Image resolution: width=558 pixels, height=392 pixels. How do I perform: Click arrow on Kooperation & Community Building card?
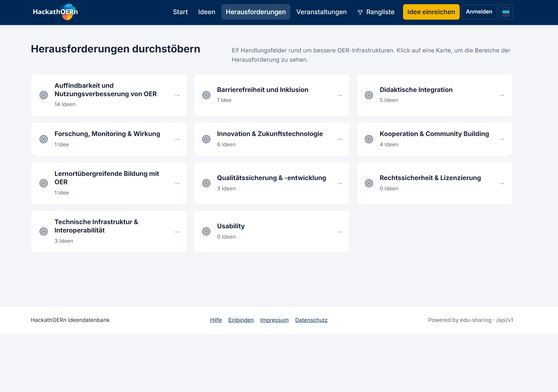pyautogui.click(x=502, y=139)
